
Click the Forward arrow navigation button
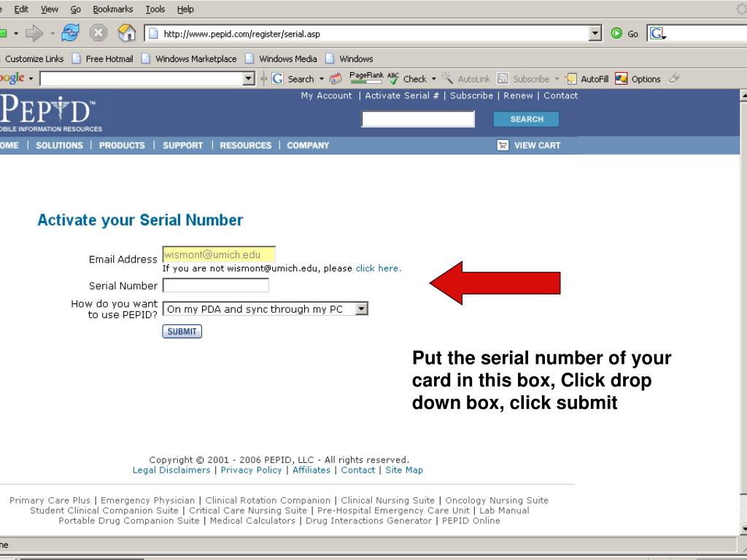pyautogui.click(x=34, y=34)
